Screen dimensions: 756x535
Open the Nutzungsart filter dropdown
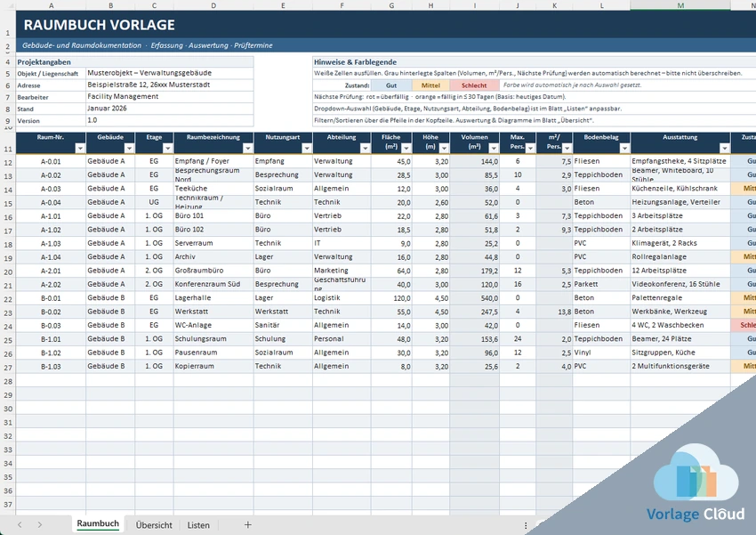[x=306, y=148]
